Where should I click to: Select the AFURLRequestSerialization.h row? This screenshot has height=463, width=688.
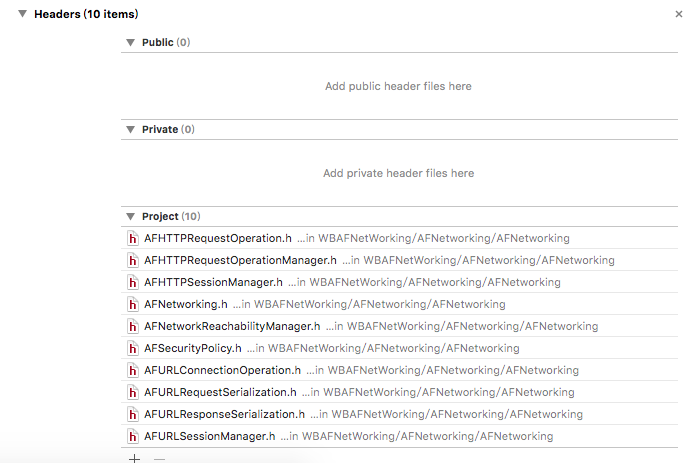tap(399, 392)
